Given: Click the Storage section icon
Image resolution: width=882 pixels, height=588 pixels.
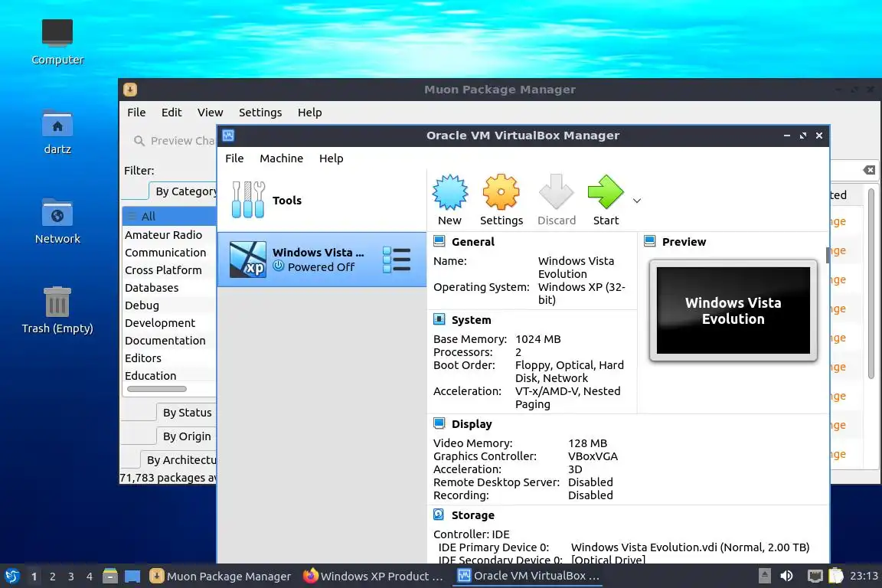Looking at the screenshot, I should click(439, 514).
